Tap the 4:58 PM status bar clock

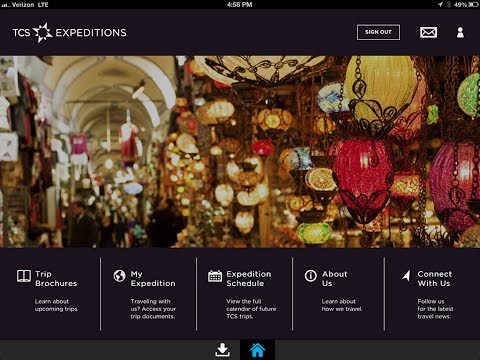point(239,5)
